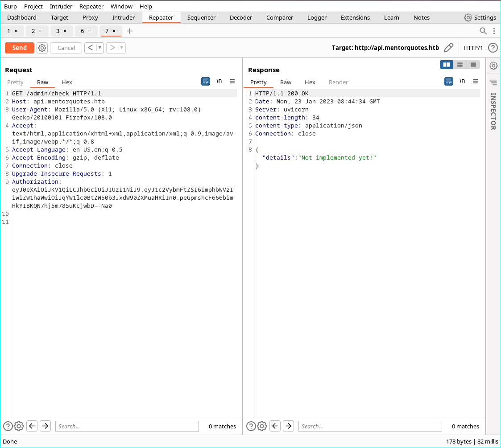Focus the request Search field
The image size is (501, 448).
pos(127,426)
